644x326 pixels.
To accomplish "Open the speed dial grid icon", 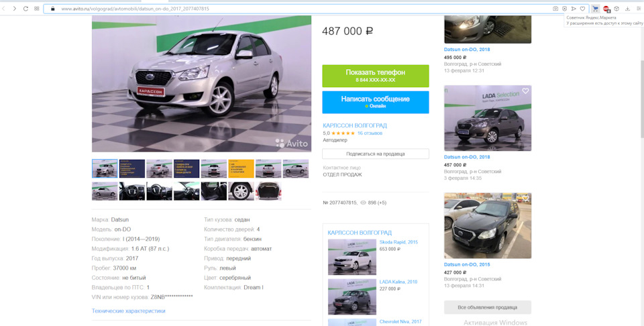I will pyautogui.click(x=36, y=8).
